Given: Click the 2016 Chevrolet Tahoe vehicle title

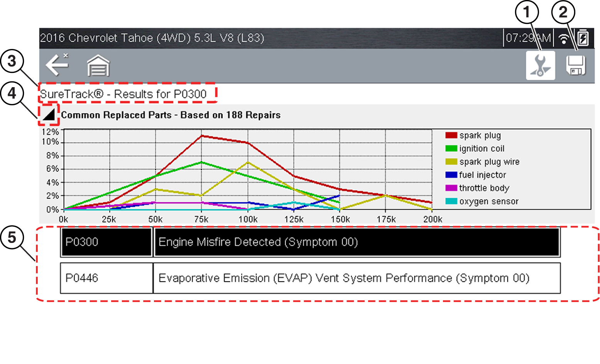Looking at the screenshot, I should coord(152,38).
